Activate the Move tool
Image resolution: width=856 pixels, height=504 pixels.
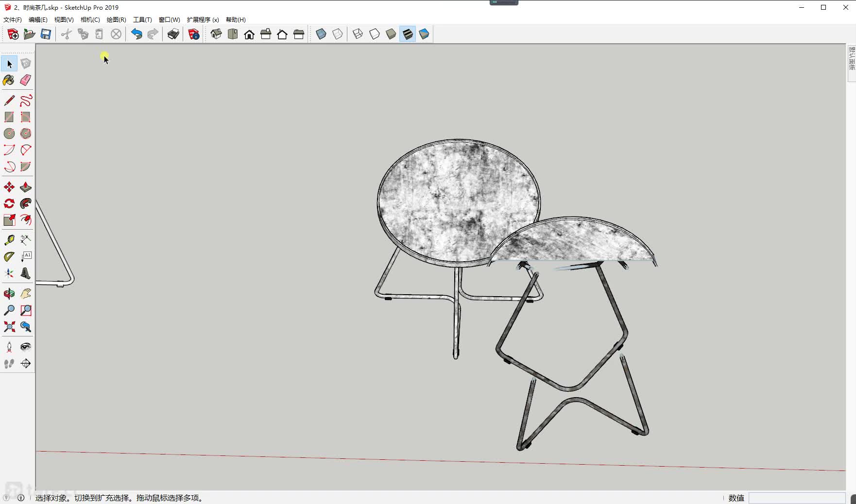9,187
